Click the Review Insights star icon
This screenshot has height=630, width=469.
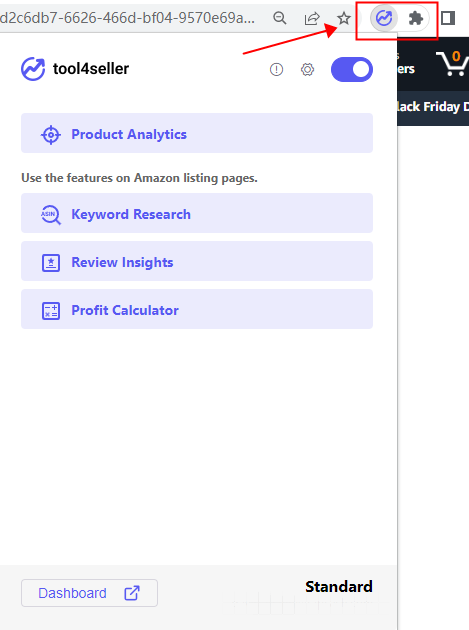[51, 263]
